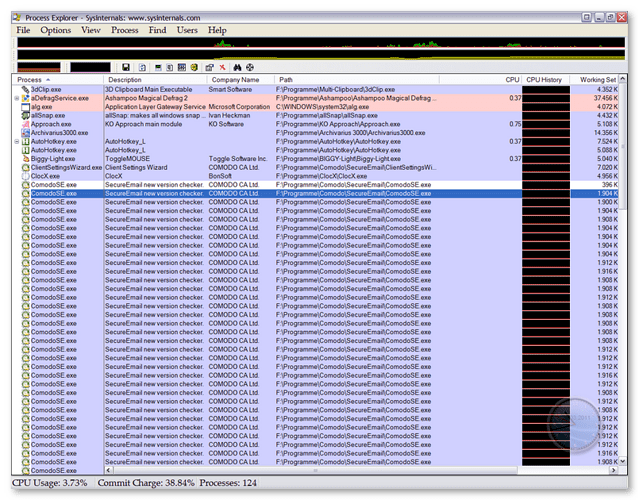
Task: Sort by the Description column header
Action: tap(155, 80)
